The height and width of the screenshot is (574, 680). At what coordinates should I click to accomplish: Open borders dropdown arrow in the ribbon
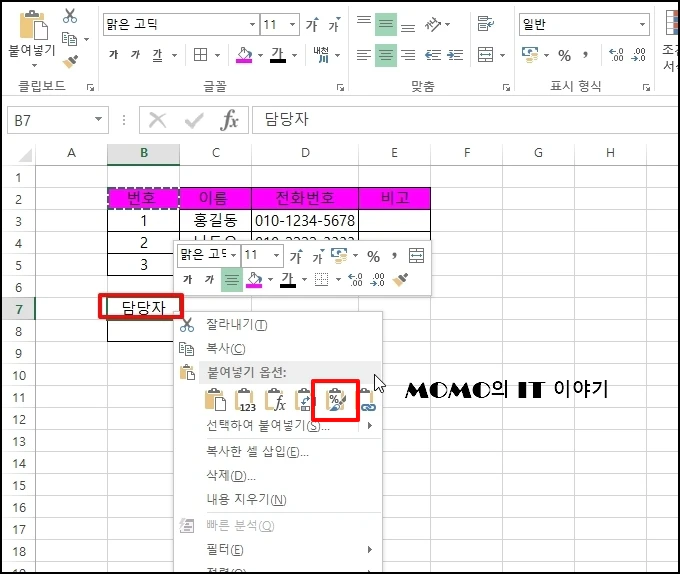217,55
